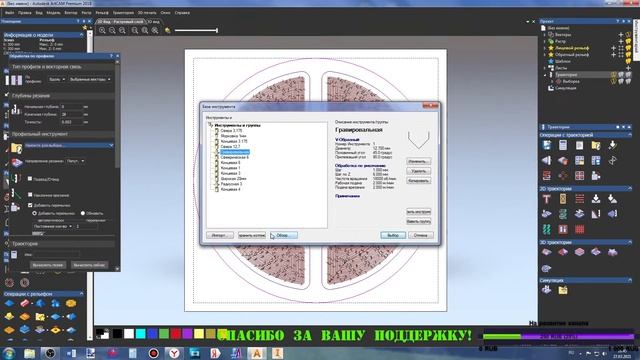The height and width of the screenshot is (360, 640).
Task: Enable the Подвод/Отвод checkbox
Action: click(30, 179)
